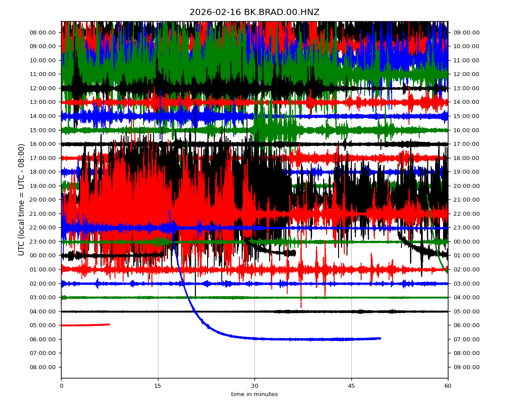Select the right-axis 05:00:00 time label

pyautogui.click(x=467, y=311)
